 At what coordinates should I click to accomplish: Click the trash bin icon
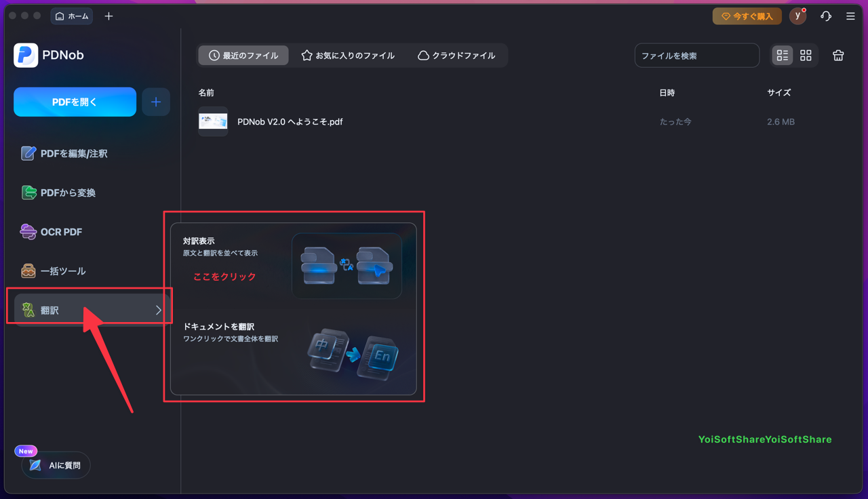pos(838,56)
